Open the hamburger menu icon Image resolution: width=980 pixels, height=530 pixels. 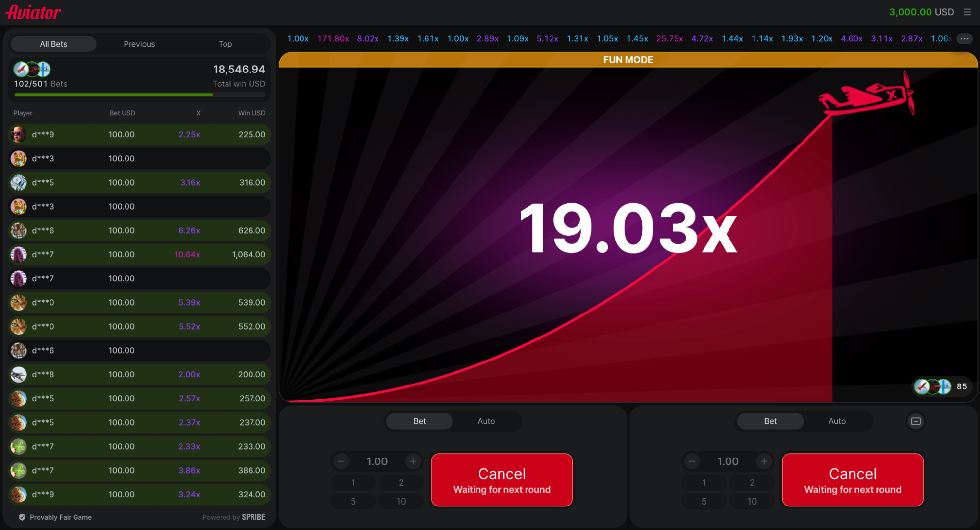tap(967, 12)
